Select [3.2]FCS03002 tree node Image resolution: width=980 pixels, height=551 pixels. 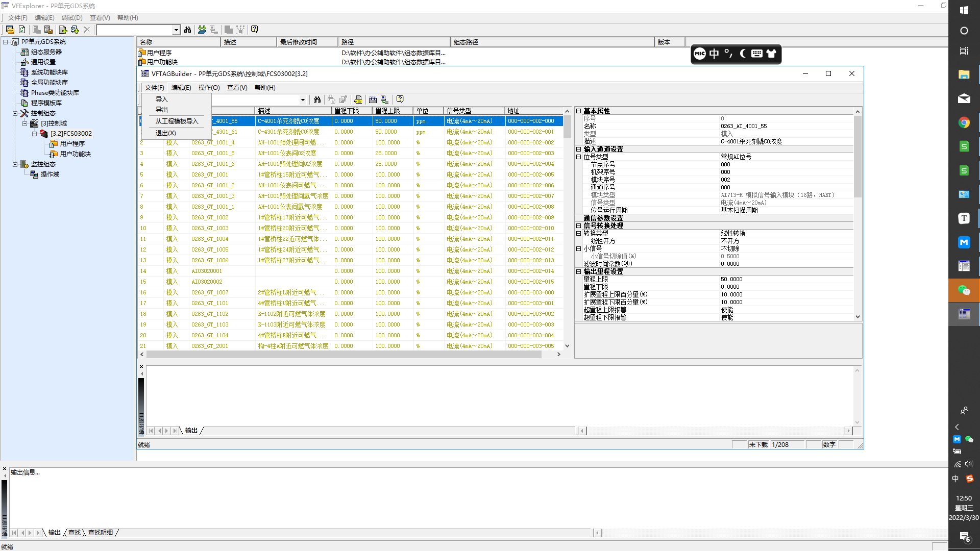click(71, 134)
